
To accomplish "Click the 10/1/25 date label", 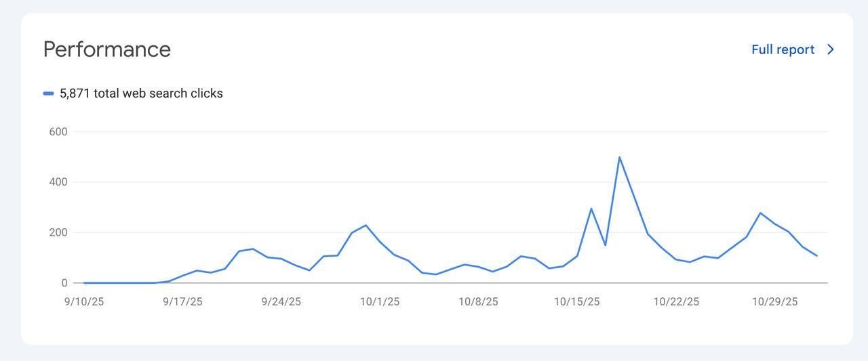I will point(380,301).
